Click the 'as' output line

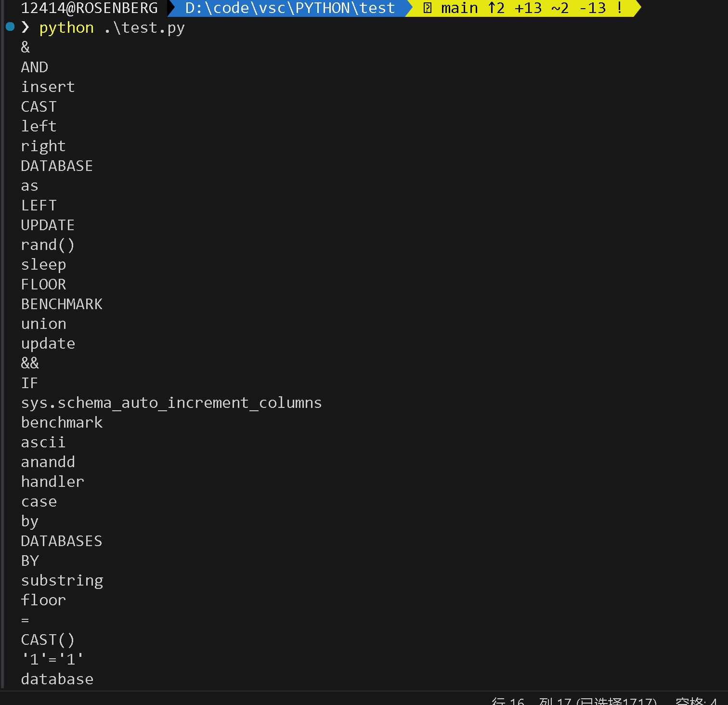[30, 185]
